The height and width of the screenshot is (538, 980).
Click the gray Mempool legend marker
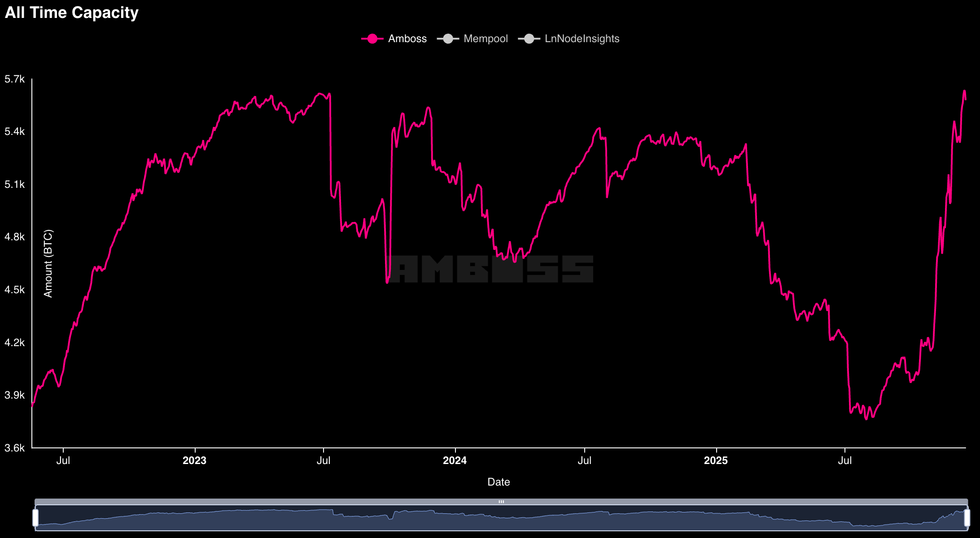click(447, 39)
